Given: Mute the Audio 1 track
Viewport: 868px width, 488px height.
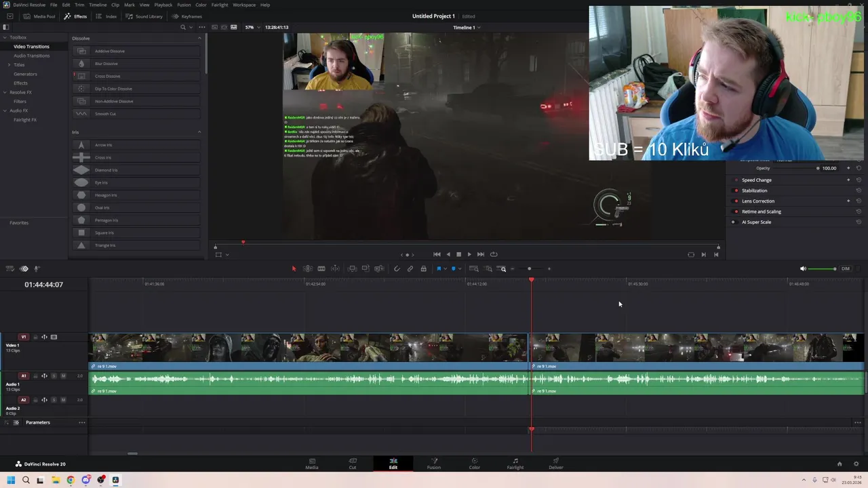Looking at the screenshot, I should [x=63, y=376].
